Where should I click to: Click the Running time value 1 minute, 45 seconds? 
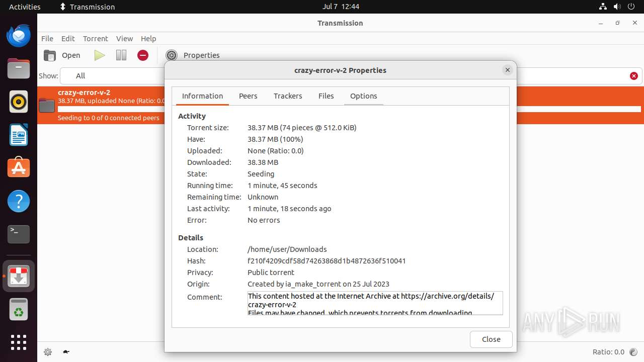tap(282, 186)
